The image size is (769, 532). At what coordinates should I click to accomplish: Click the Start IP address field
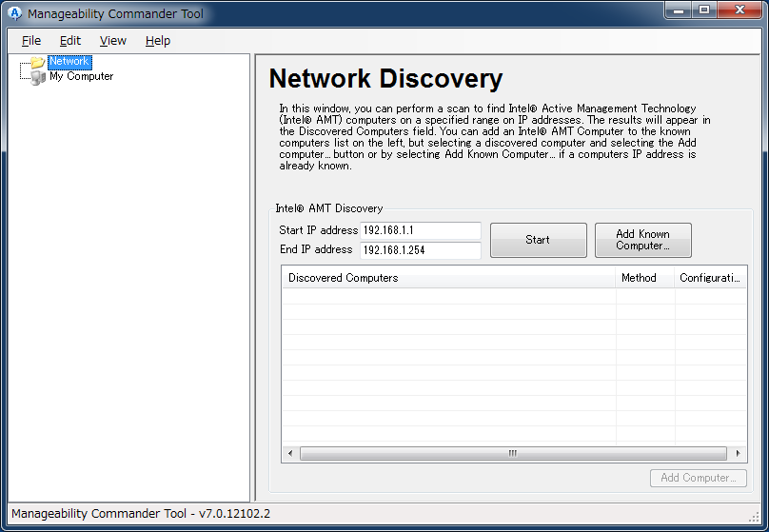coord(421,230)
